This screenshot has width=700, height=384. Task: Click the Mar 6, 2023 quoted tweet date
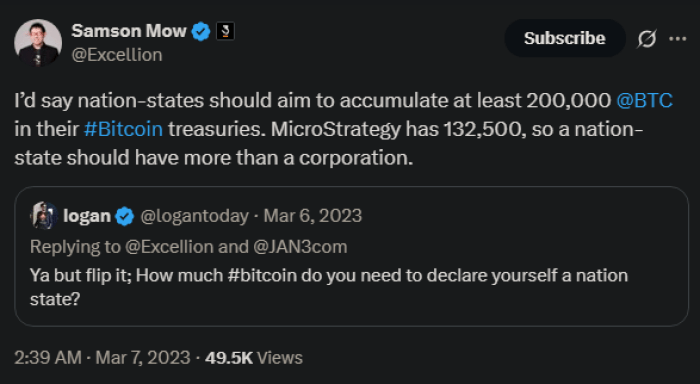(312, 216)
